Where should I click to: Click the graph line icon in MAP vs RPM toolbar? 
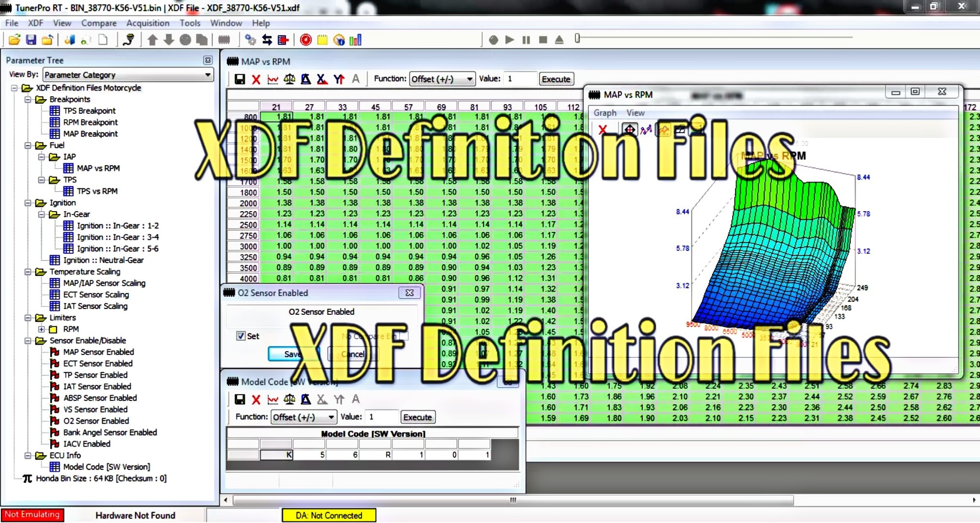[x=273, y=79]
